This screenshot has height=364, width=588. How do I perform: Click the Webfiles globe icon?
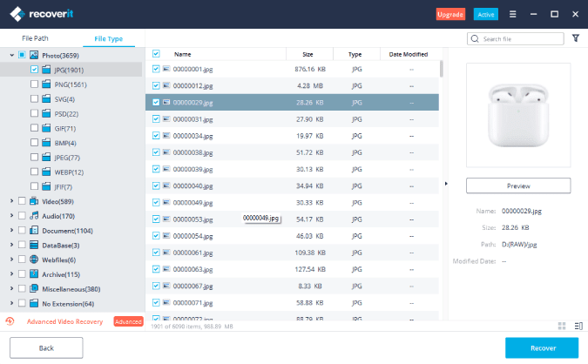tap(34, 260)
